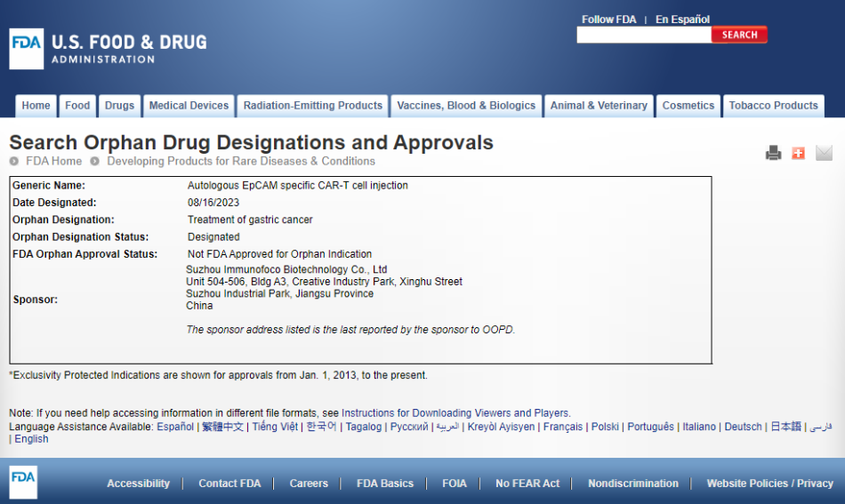Click 'Treatment of gastric cancer' text

click(x=250, y=220)
